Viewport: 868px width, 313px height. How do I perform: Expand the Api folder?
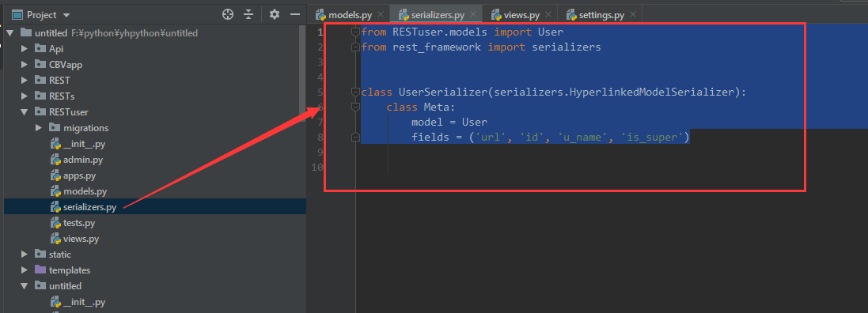point(24,49)
